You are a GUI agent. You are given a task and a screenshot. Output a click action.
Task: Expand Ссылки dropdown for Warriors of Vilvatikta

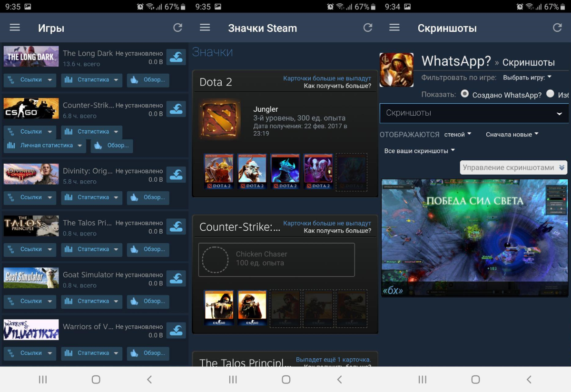(30, 353)
